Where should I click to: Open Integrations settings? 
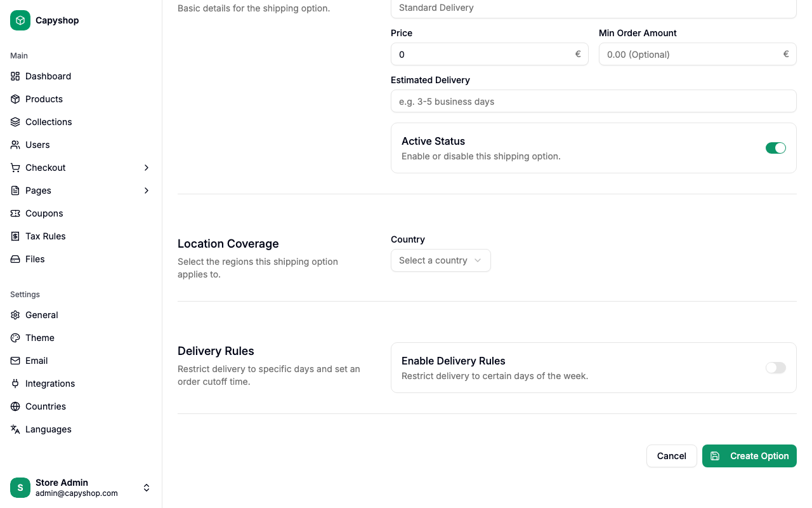point(81,384)
